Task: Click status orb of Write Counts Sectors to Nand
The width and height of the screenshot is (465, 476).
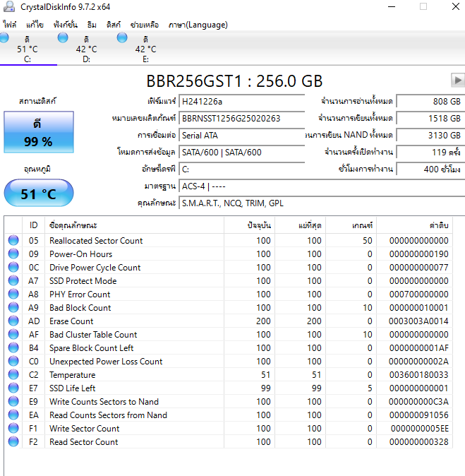Action: tap(13, 401)
